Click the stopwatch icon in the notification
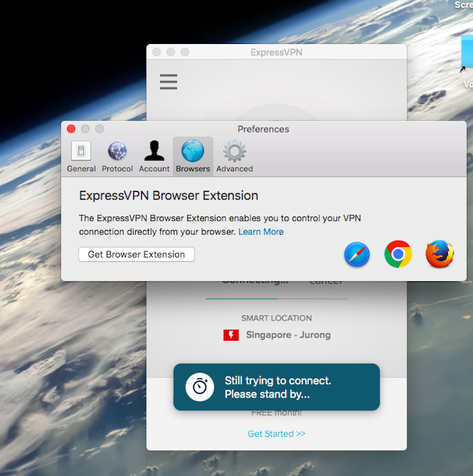Screen dimensions: 473x476 [x=199, y=387]
